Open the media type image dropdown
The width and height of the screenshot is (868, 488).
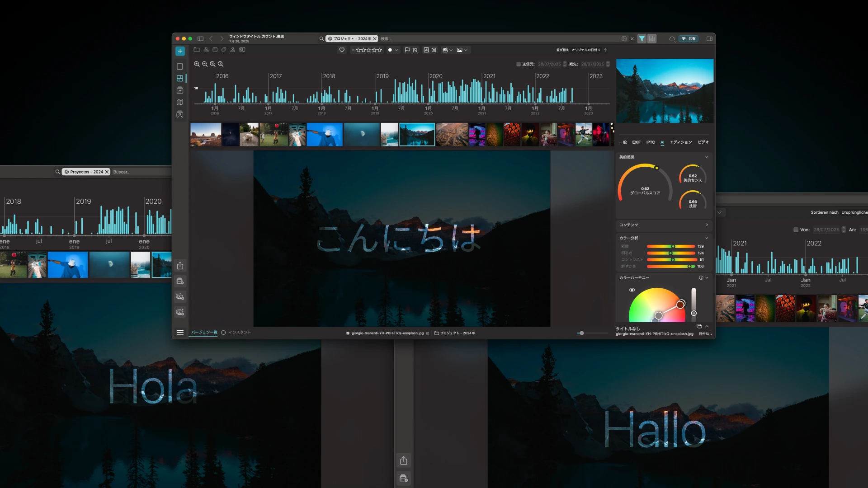[462, 50]
